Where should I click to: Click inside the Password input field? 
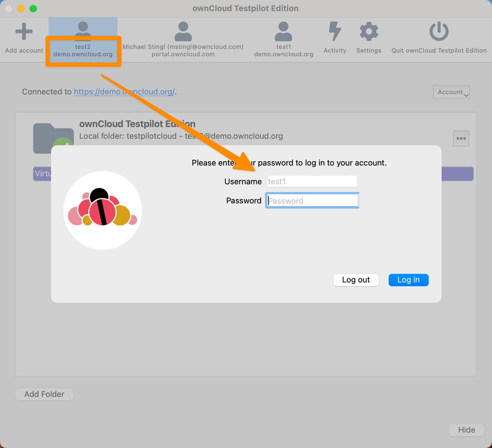312,200
